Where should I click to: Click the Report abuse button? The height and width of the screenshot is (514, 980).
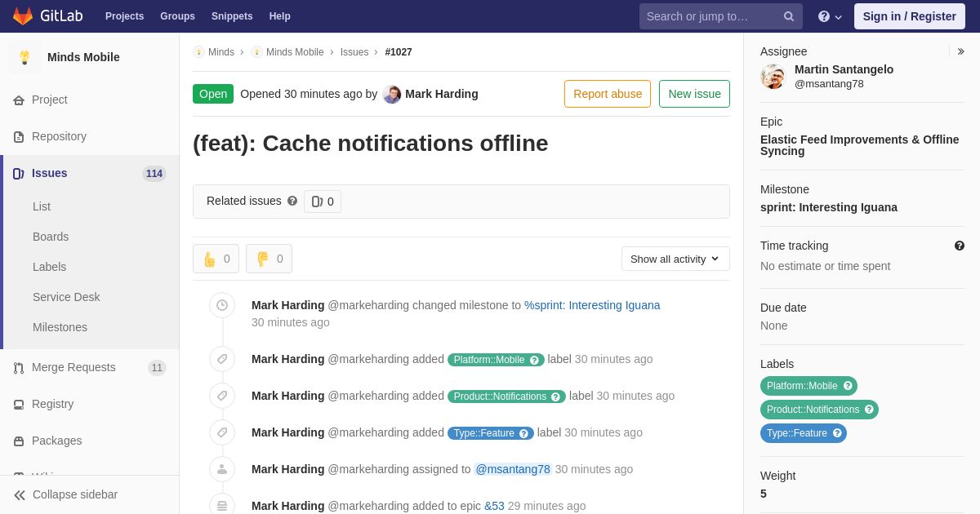608,94
